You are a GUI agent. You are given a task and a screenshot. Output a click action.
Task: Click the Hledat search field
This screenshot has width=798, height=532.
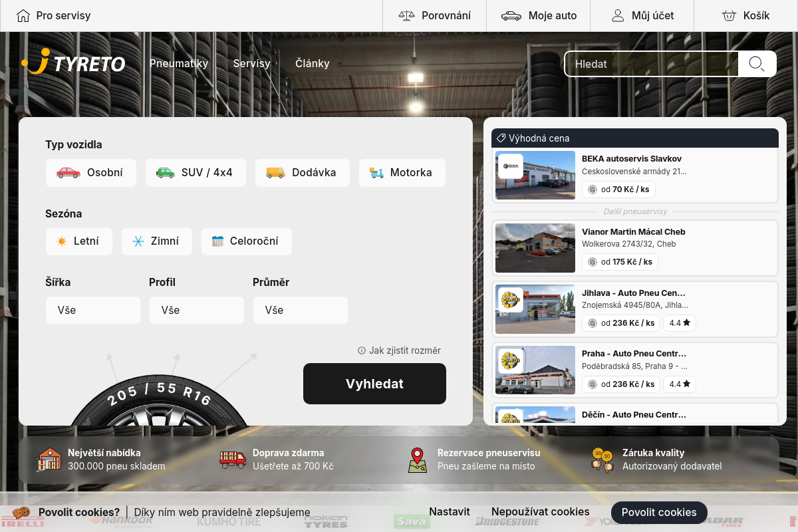click(x=652, y=64)
